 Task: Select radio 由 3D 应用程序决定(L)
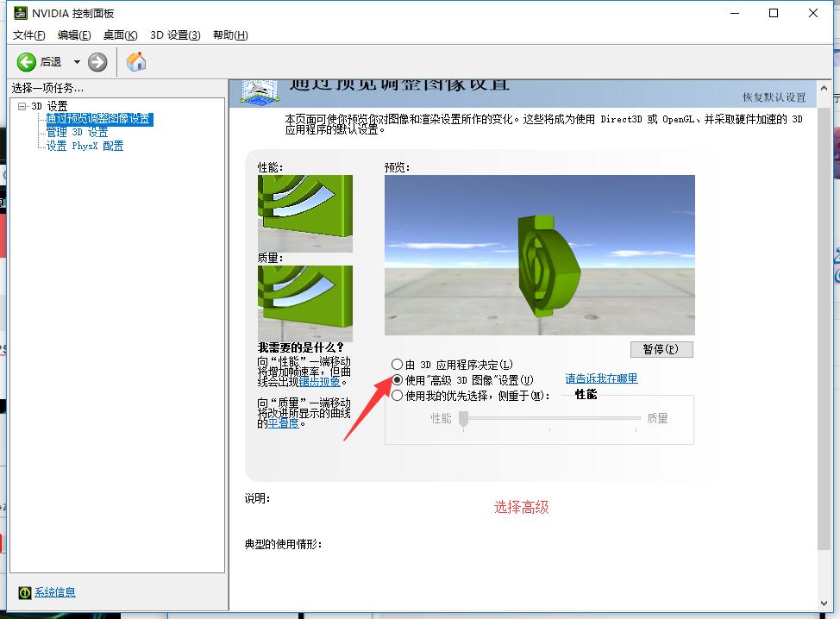coord(397,365)
